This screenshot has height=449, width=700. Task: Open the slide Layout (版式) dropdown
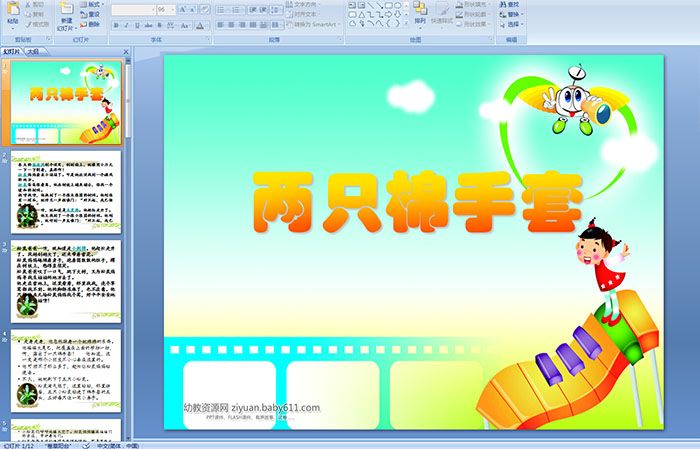[x=92, y=4]
